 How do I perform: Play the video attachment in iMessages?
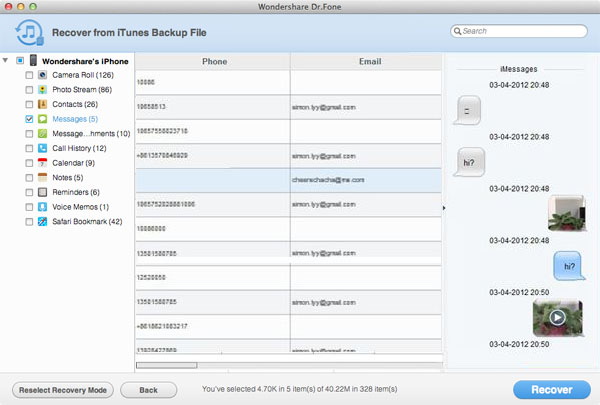(x=558, y=317)
